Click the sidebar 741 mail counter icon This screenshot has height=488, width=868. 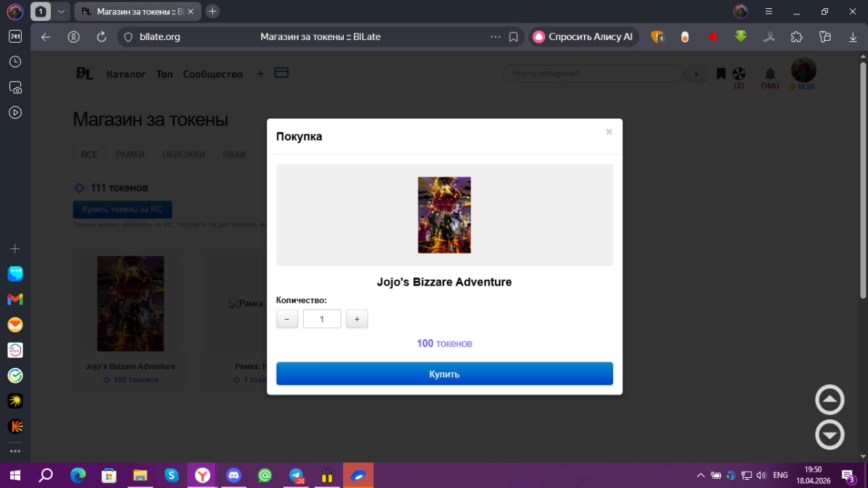coord(15,37)
